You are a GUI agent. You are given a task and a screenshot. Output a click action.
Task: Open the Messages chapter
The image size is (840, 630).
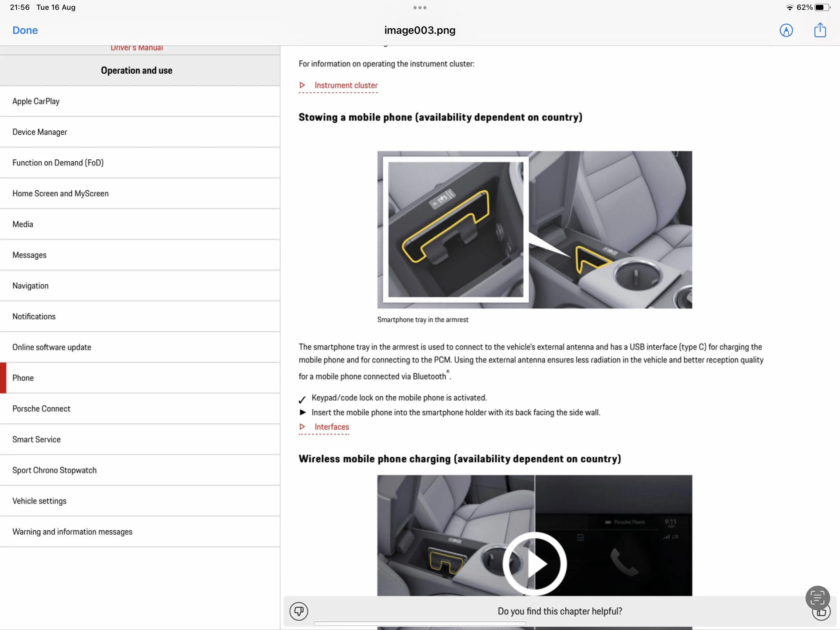(140, 255)
